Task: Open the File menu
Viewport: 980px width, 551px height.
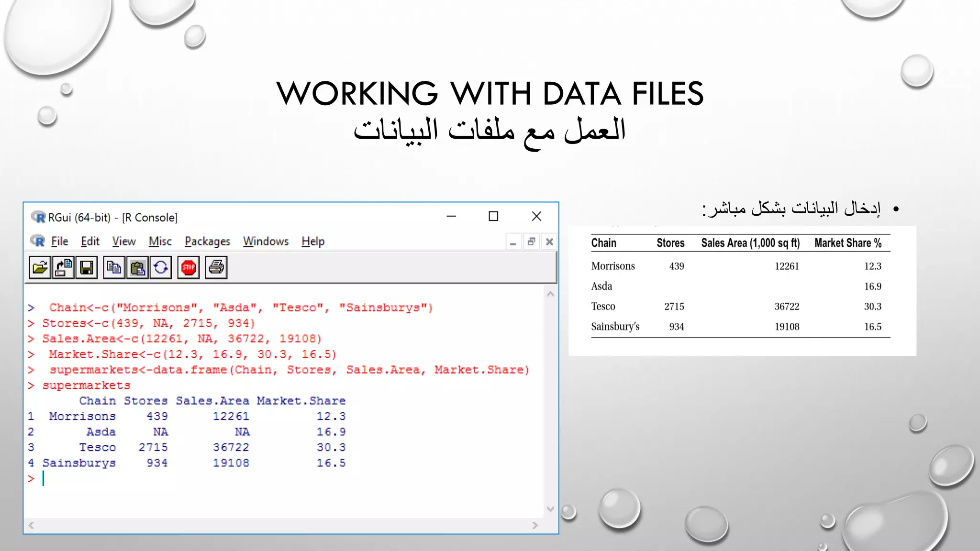Action: tap(60, 242)
